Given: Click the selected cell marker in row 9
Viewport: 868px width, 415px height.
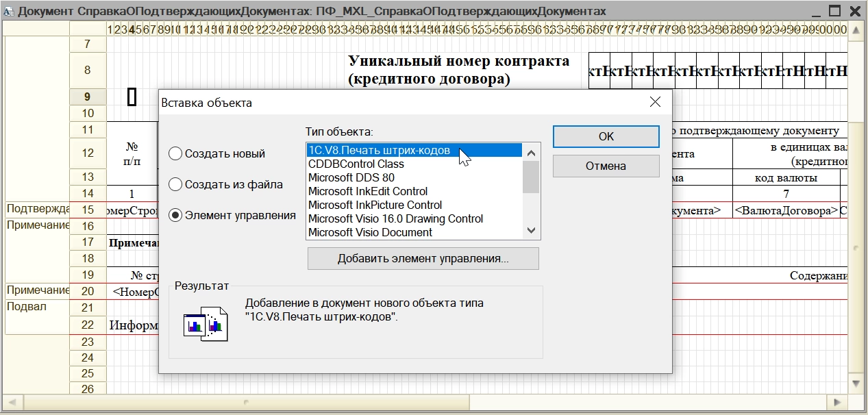Looking at the screenshot, I should [132, 97].
